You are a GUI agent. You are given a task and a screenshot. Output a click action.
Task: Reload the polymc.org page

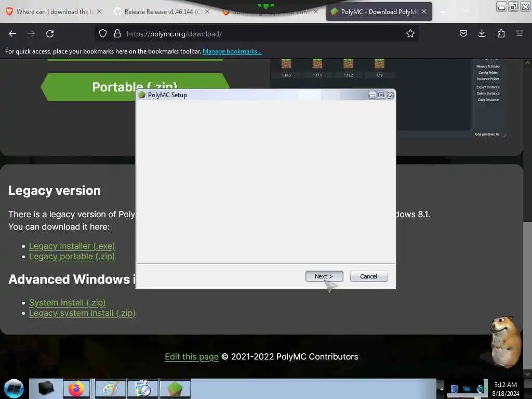[50, 34]
